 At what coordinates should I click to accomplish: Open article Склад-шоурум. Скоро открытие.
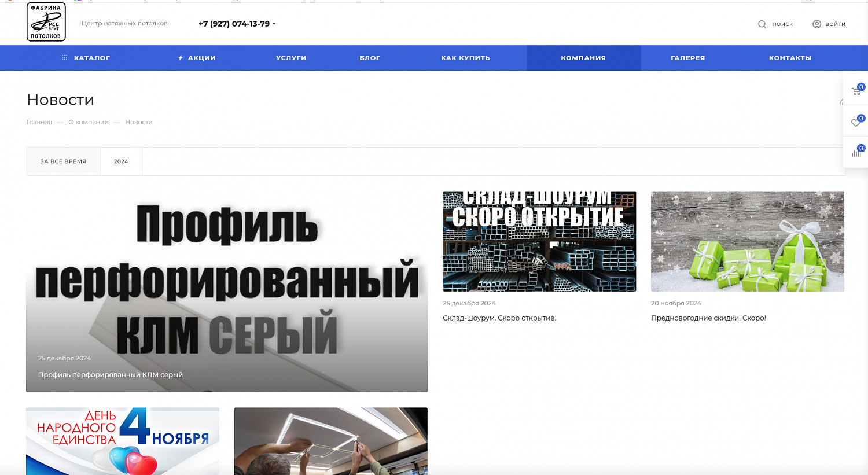(x=499, y=318)
